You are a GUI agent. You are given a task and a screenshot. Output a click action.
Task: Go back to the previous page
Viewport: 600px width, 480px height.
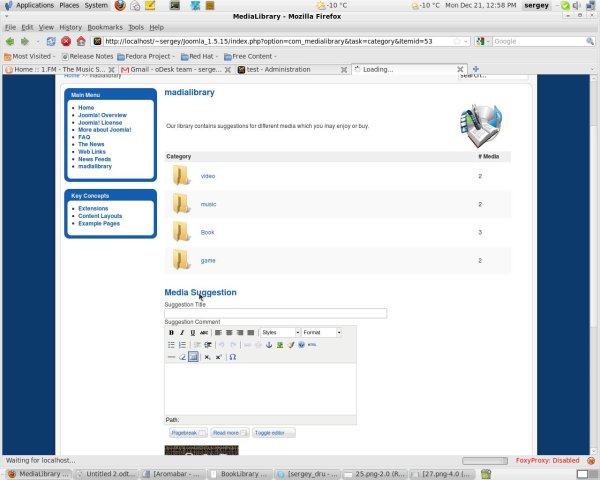[x=10, y=41]
